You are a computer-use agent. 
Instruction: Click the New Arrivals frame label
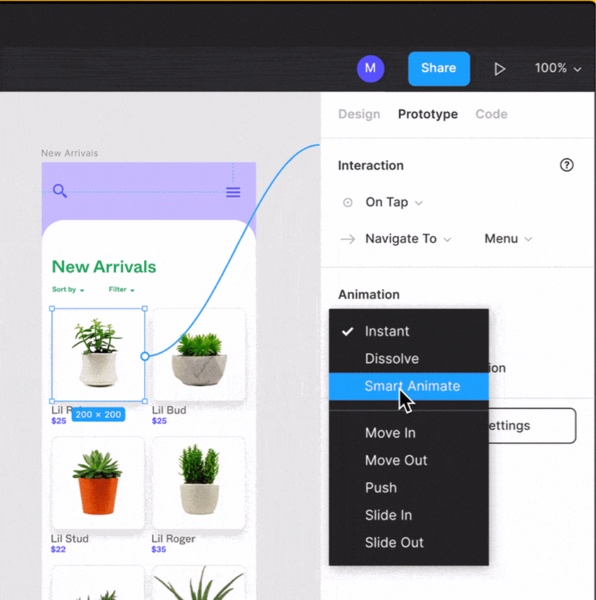tap(70, 153)
